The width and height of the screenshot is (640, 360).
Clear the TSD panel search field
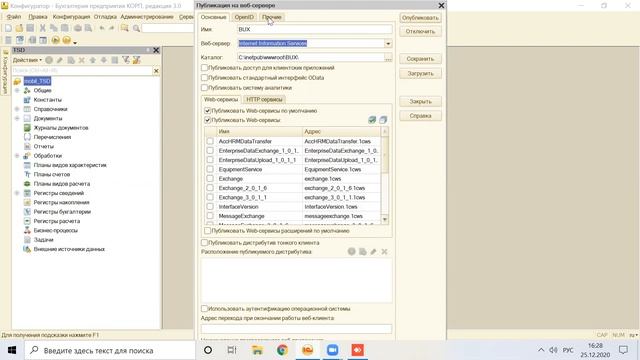click(x=156, y=71)
